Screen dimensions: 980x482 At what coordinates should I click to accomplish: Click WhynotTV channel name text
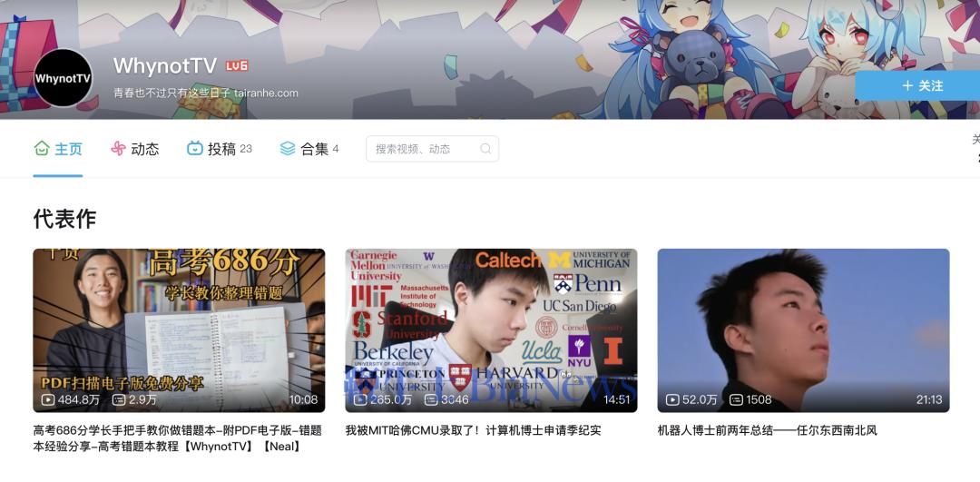pyautogui.click(x=165, y=65)
